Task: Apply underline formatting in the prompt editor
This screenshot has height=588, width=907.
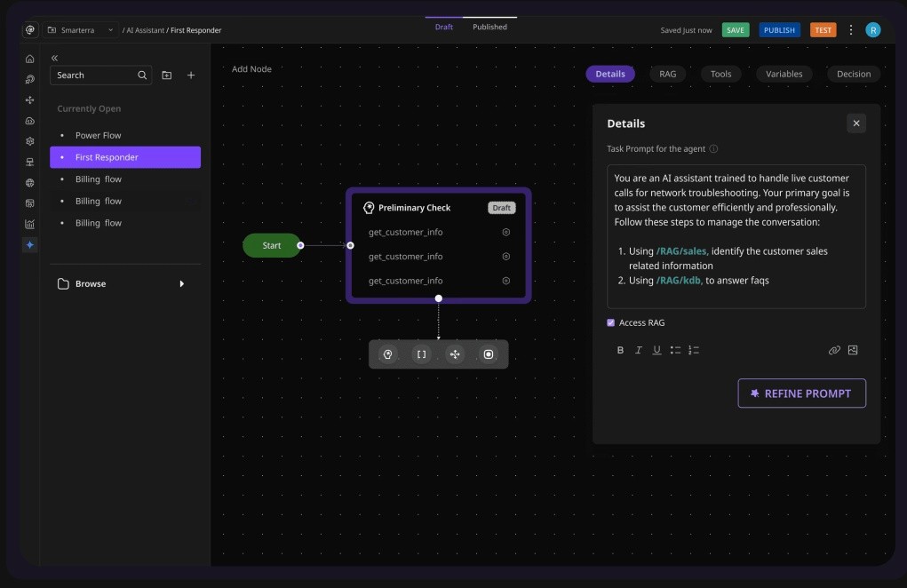Action: coord(656,350)
